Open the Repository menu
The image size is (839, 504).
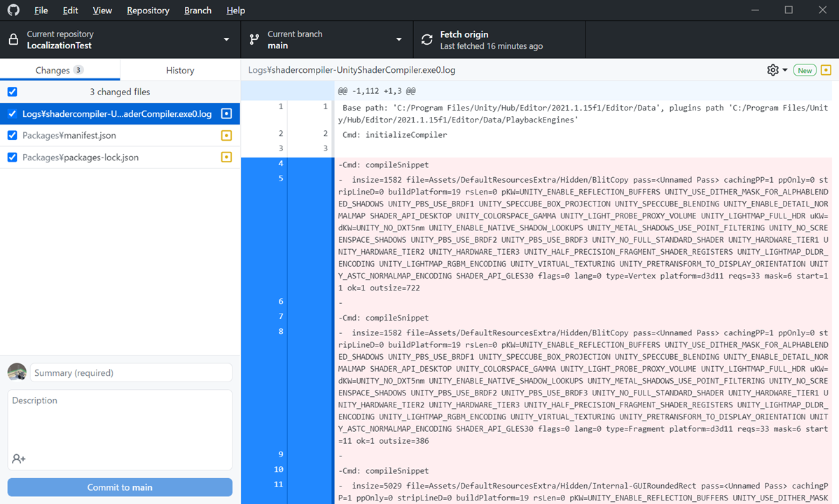tap(148, 10)
